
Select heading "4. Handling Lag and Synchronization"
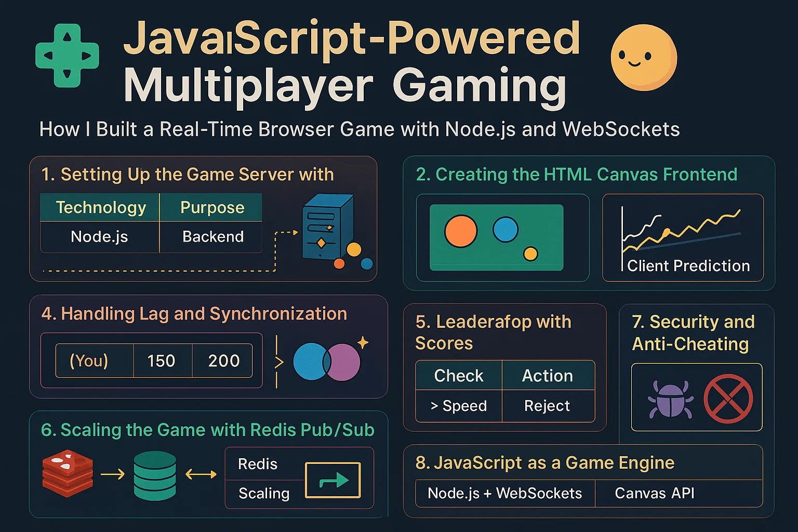(194, 314)
